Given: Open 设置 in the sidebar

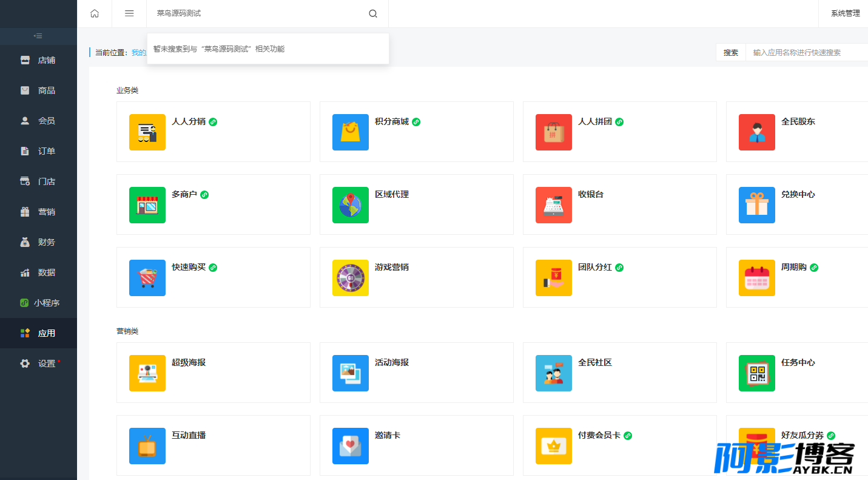Looking at the screenshot, I should (x=38, y=363).
